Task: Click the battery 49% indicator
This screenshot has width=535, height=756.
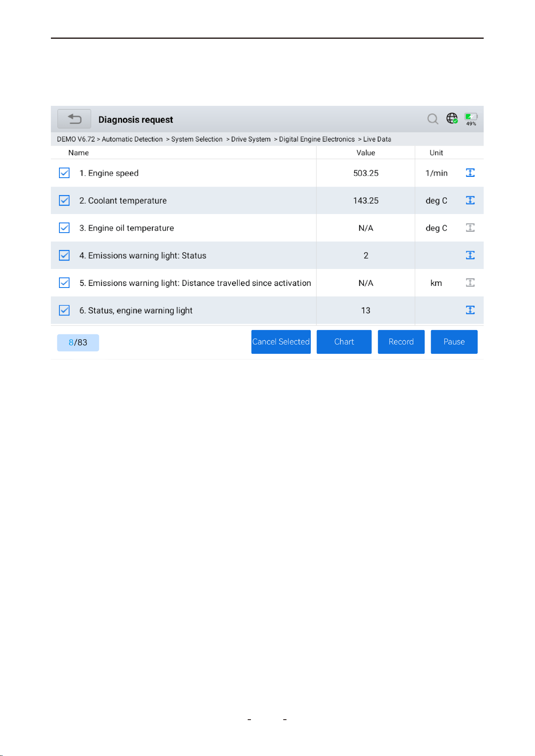Action: pos(471,120)
